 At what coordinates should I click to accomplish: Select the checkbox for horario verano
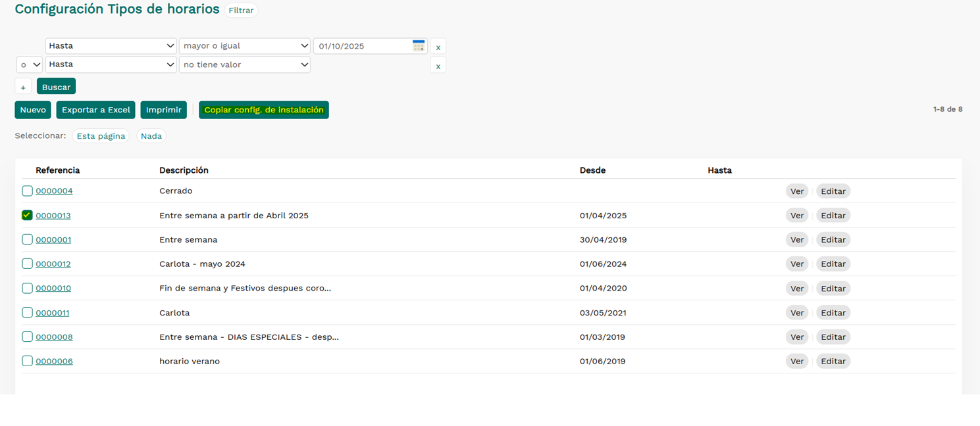[x=27, y=361]
